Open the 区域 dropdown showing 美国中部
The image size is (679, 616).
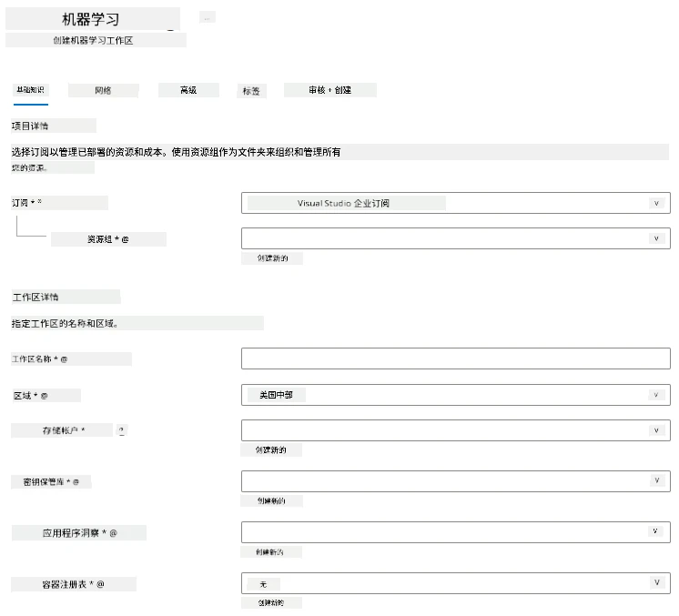pos(456,395)
